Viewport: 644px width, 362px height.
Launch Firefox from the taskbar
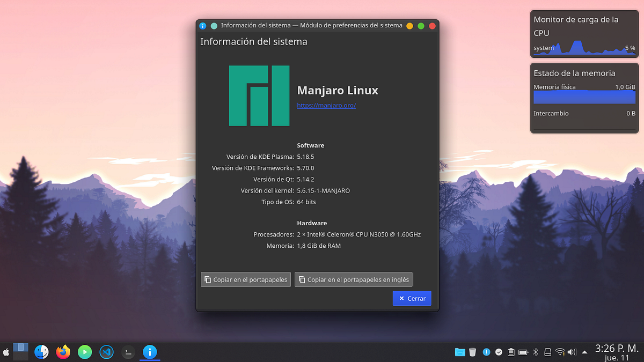coord(63,352)
